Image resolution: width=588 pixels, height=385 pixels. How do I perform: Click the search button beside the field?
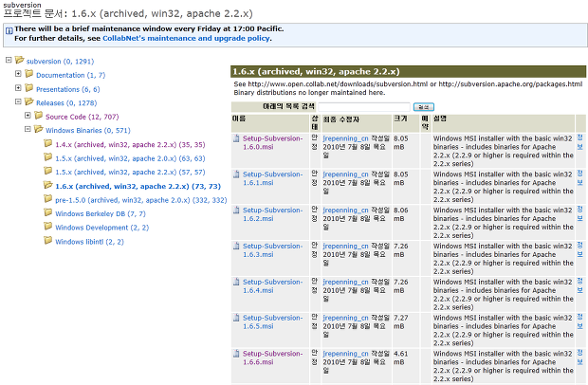424,107
